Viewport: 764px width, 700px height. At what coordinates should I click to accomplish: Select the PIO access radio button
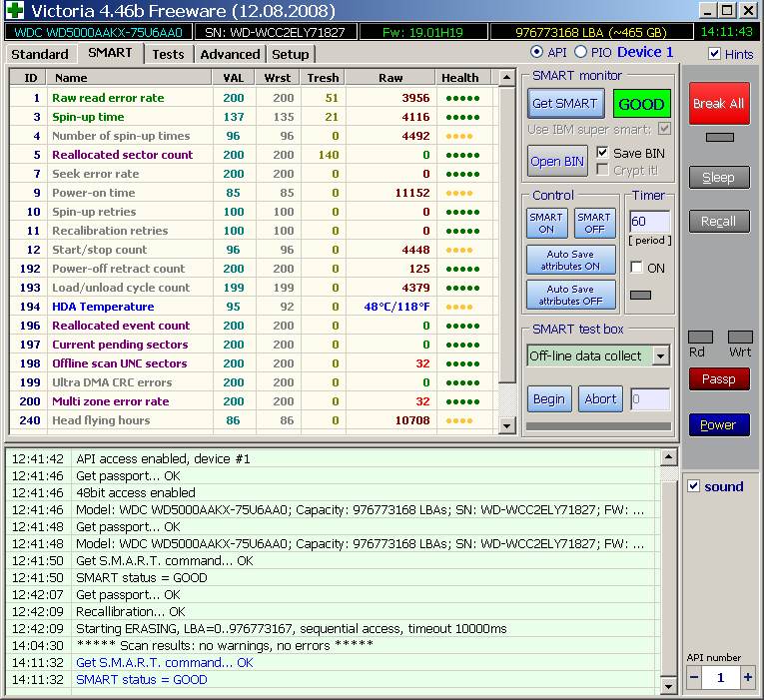(580, 52)
